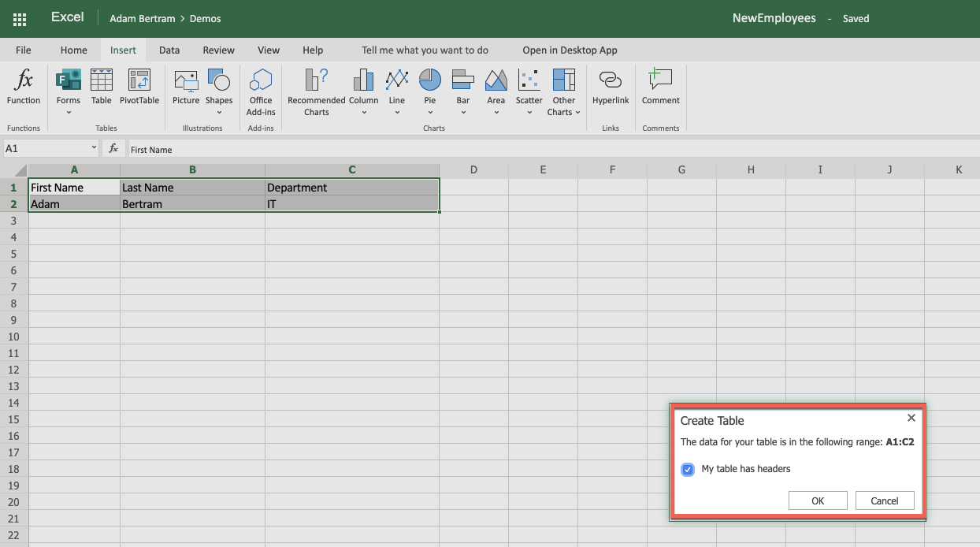Expand the Other Charts dropdown arrow
The width and height of the screenshot is (980, 547).
577,113
